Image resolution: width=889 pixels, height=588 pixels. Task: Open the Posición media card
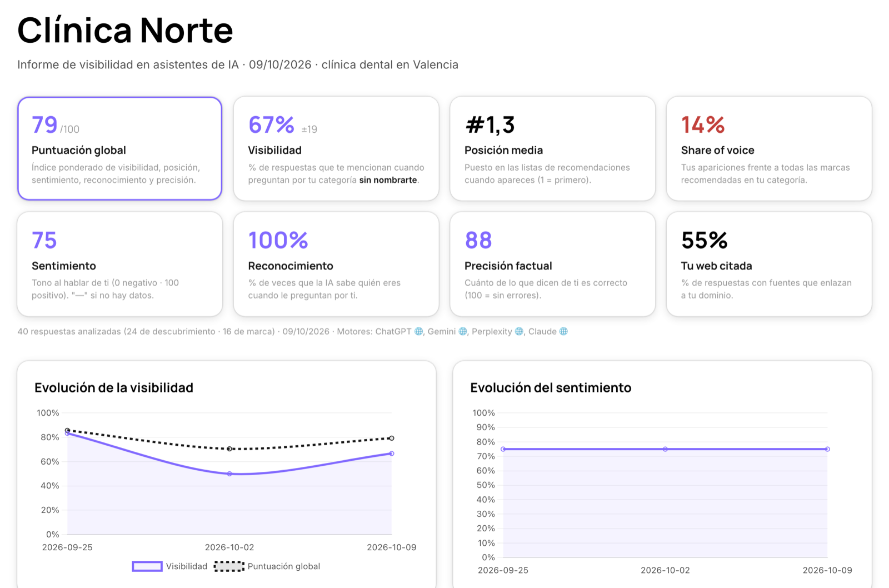point(552,148)
